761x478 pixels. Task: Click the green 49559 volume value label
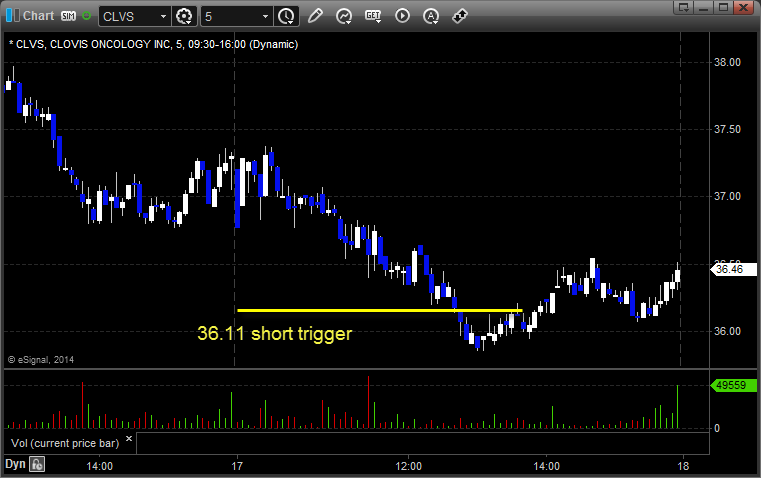pos(733,385)
